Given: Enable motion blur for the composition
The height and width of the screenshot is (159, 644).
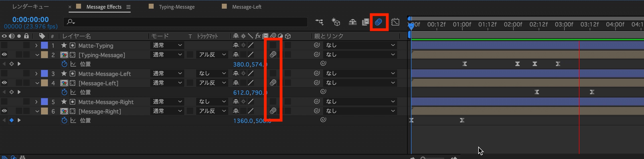Looking at the screenshot, I should tap(379, 22).
